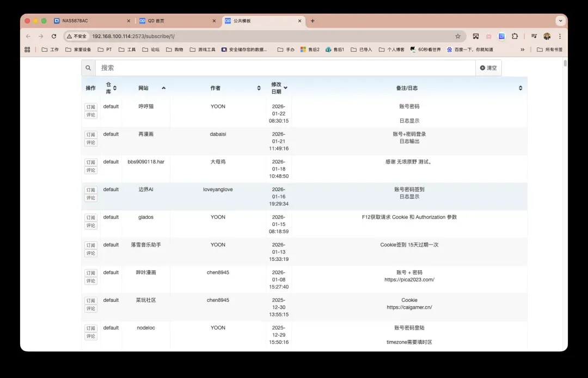Click the 不安全 security warning indicator
588x378 pixels.
point(77,36)
